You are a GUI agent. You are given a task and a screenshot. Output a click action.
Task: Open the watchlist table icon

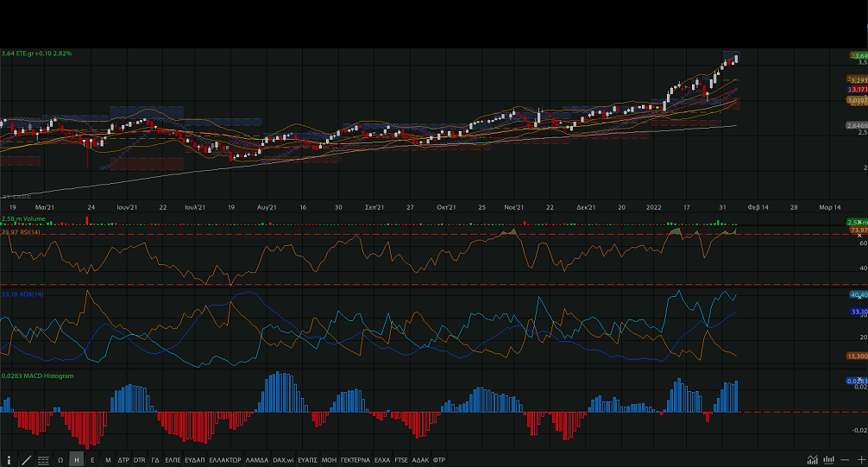43,460
